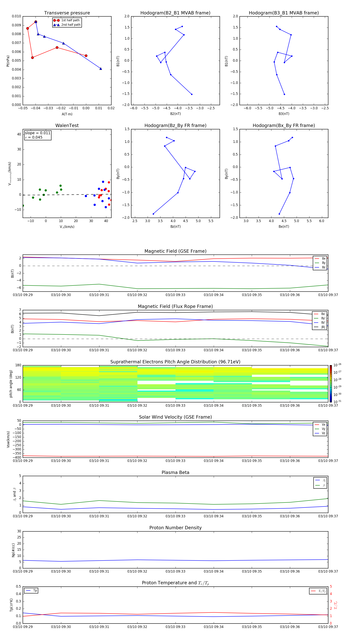Click the 'Proton Number Density' title

(x=175, y=527)
